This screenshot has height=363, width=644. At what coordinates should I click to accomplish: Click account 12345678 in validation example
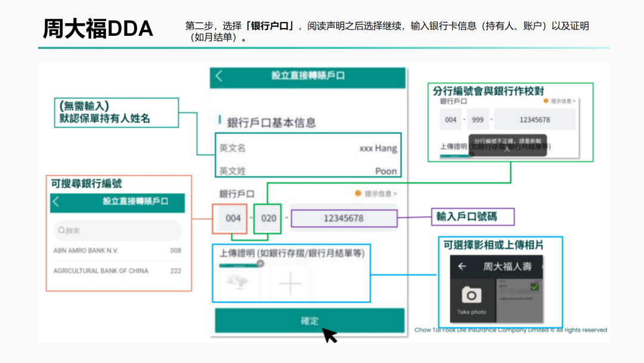(x=534, y=119)
